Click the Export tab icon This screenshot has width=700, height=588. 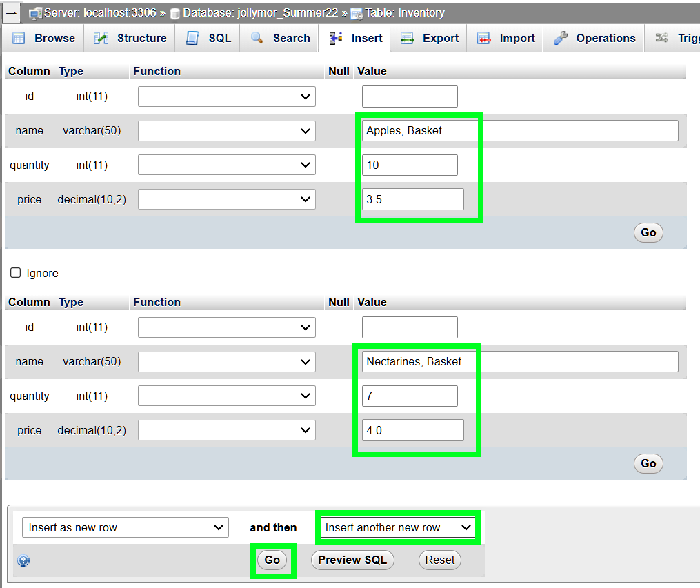click(x=408, y=38)
